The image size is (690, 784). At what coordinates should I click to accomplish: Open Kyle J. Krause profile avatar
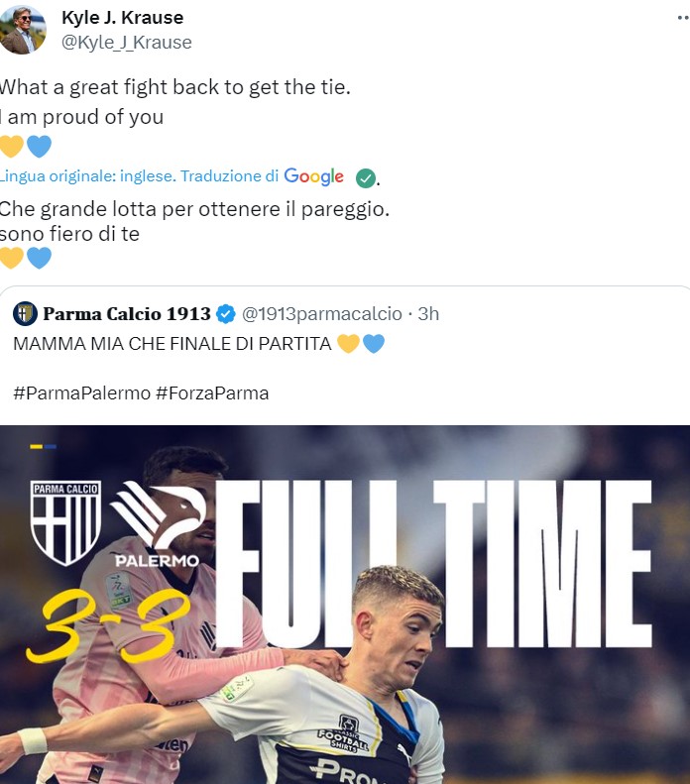[23, 30]
